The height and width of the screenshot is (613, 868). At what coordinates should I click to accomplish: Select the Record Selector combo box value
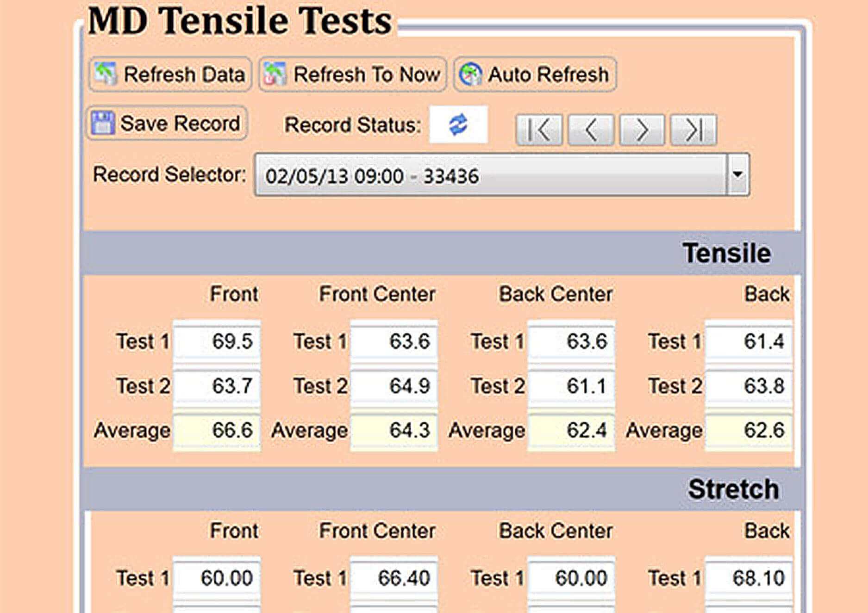[491, 175]
